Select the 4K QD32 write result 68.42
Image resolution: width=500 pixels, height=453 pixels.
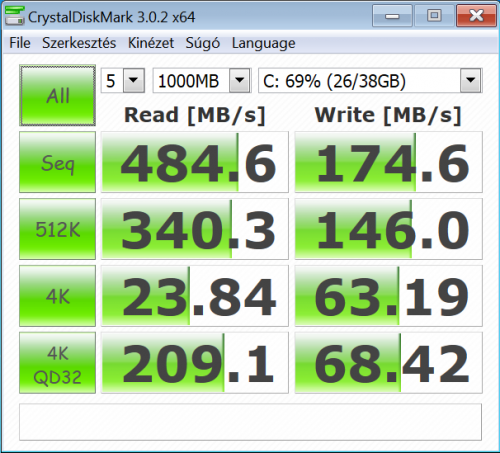coord(388,363)
